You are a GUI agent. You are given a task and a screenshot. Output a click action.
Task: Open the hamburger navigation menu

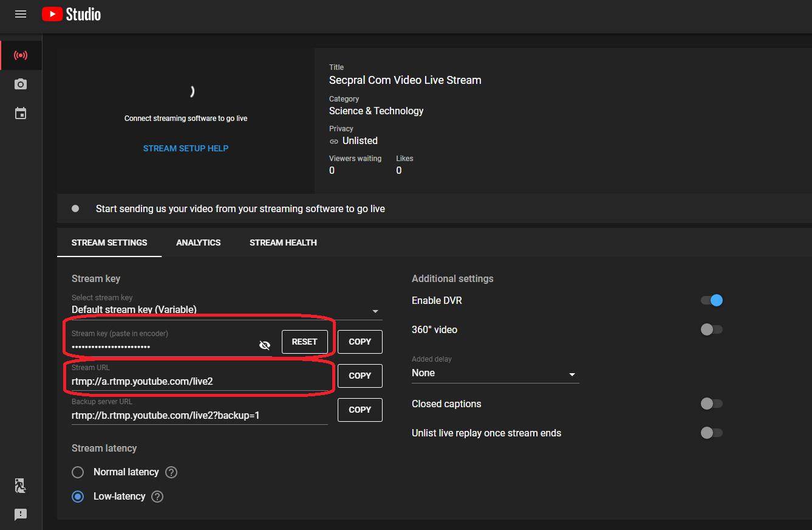(21, 14)
